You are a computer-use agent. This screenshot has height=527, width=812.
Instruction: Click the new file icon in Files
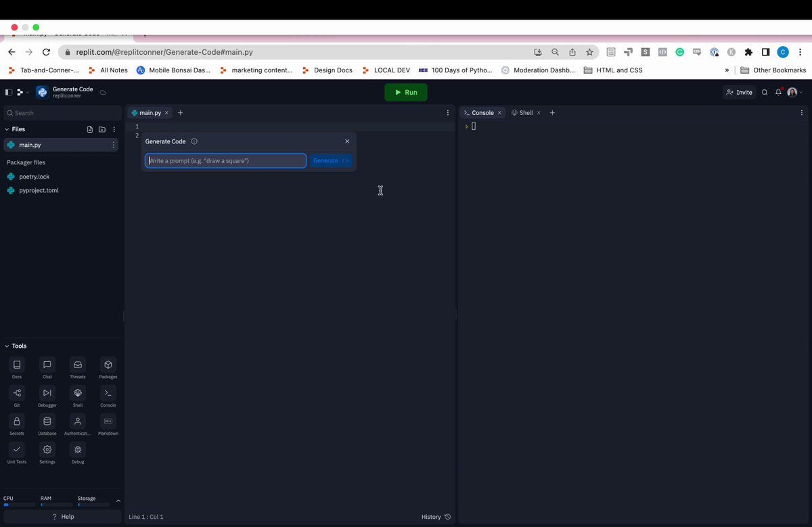tap(90, 129)
